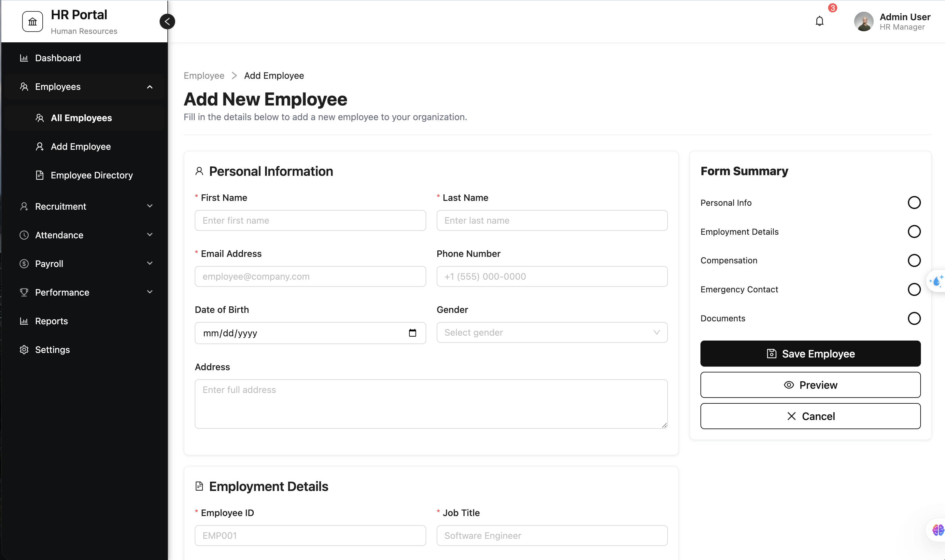Click the Payroll dollar icon
Image resolution: width=945 pixels, height=560 pixels.
click(x=24, y=264)
